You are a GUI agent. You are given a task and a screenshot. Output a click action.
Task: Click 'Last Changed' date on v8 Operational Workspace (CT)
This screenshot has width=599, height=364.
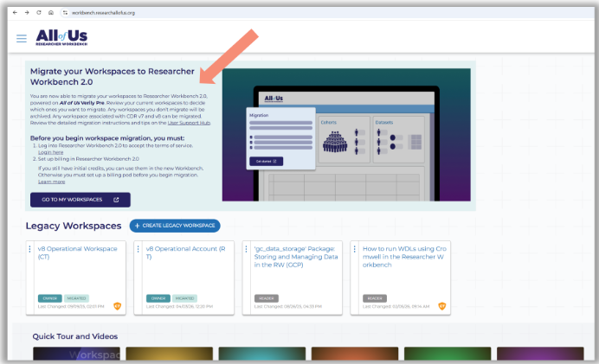point(71,306)
